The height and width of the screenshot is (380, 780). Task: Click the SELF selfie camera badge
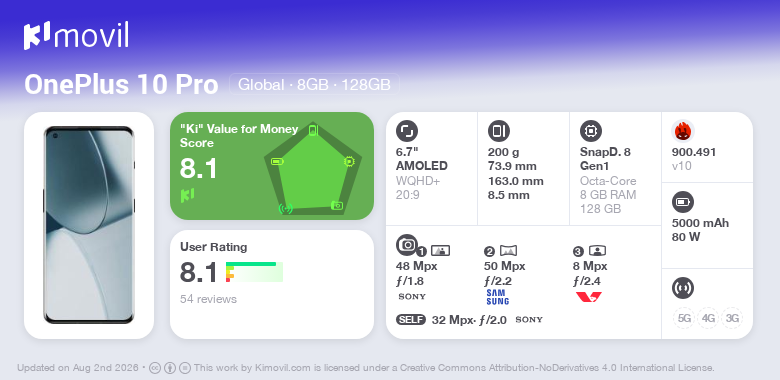tap(411, 319)
